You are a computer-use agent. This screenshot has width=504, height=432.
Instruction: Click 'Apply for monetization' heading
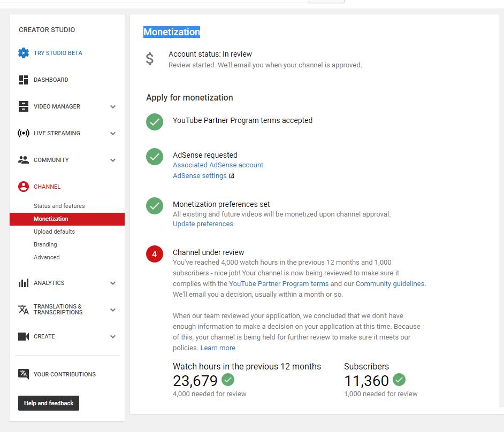(189, 98)
